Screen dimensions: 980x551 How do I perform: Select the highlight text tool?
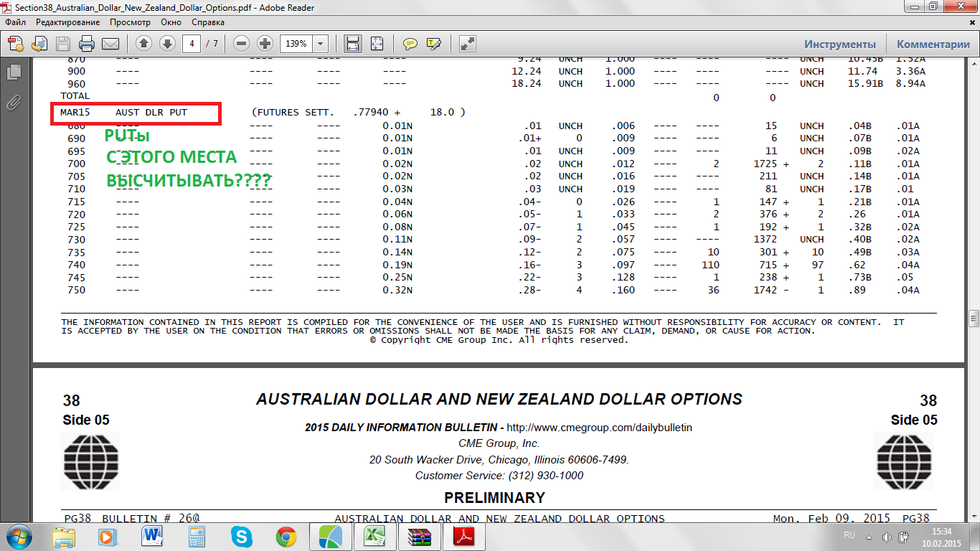tap(433, 44)
